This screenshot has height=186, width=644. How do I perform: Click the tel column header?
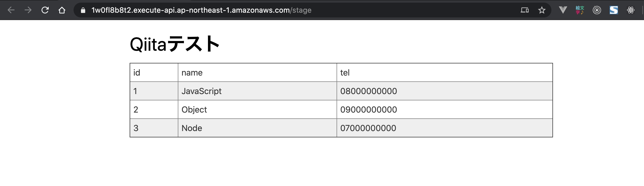[x=445, y=72]
